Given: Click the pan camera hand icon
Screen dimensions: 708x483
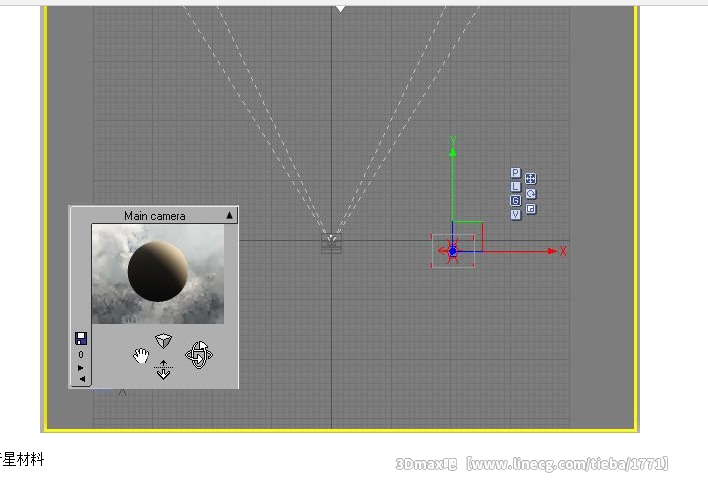Looking at the screenshot, I should (x=141, y=356).
